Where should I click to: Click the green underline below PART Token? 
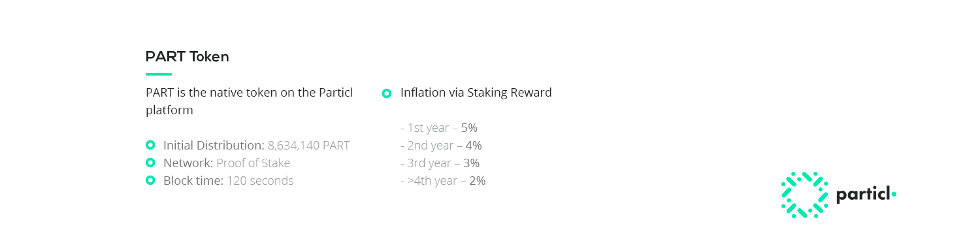159,74
